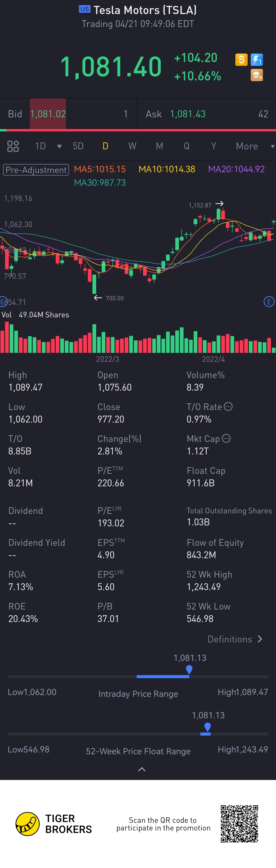Image resolution: width=276 pixels, height=868 pixels.
Task: Open the Definitions link
Action: [x=235, y=639]
